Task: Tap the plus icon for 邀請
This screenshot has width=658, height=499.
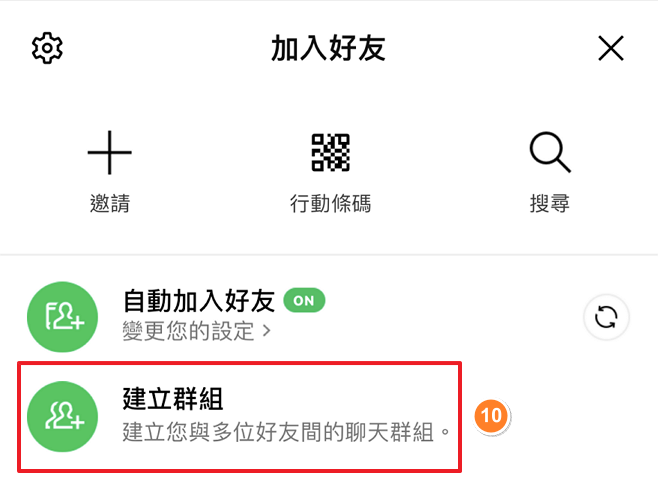Action: point(110,152)
